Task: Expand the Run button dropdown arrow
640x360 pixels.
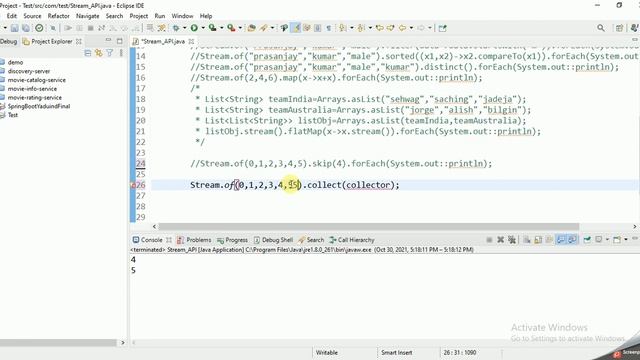Action: coord(203,28)
